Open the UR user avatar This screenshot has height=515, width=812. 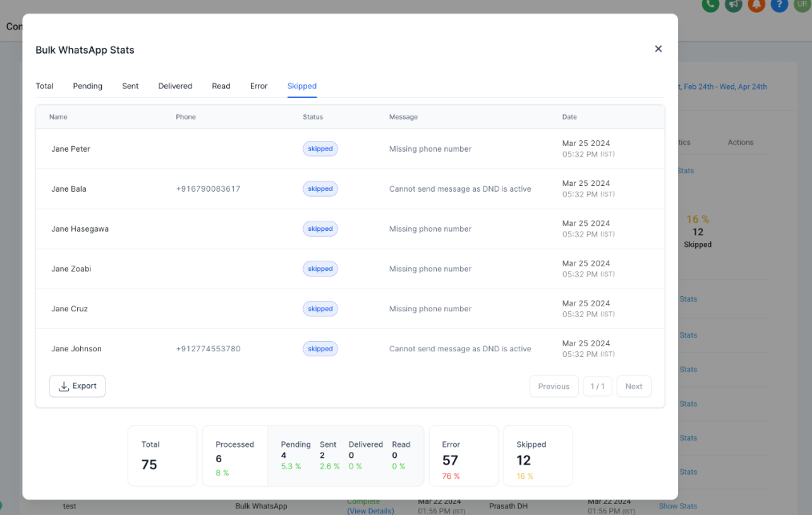click(x=802, y=5)
